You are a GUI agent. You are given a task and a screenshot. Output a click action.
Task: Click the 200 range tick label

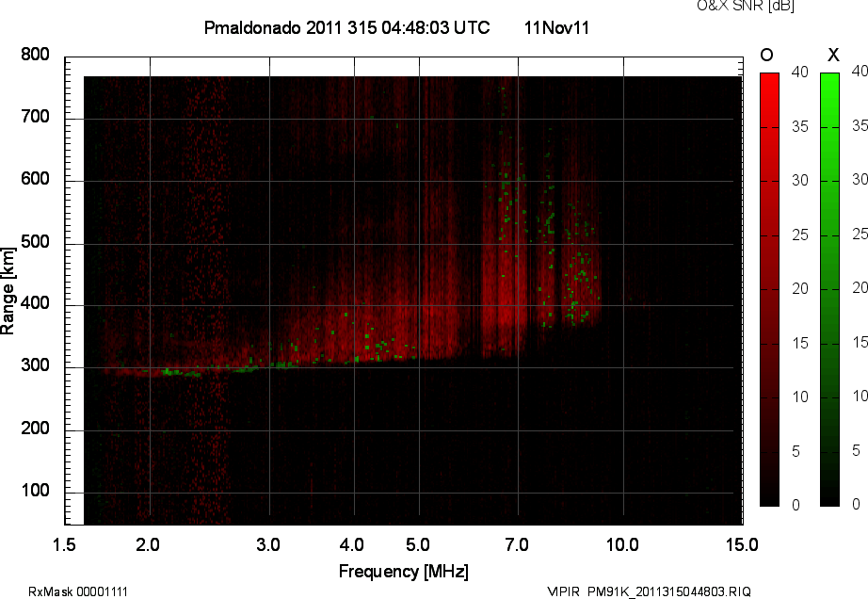click(35, 428)
